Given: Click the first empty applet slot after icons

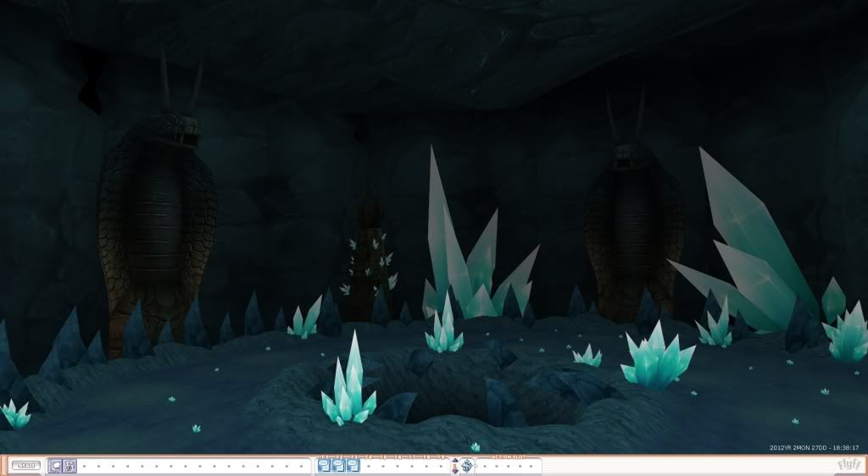Looking at the screenshot, I should (84, 465).
